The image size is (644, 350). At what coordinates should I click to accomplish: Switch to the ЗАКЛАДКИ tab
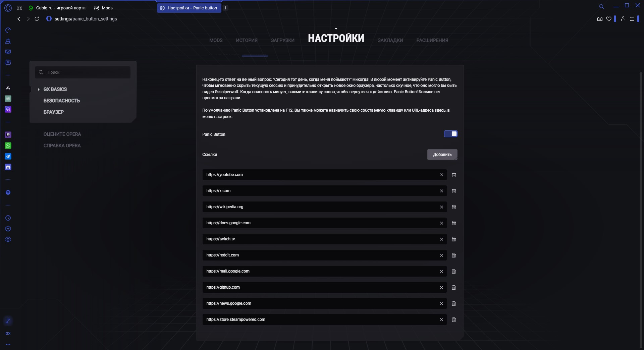(x=390, y=40)
